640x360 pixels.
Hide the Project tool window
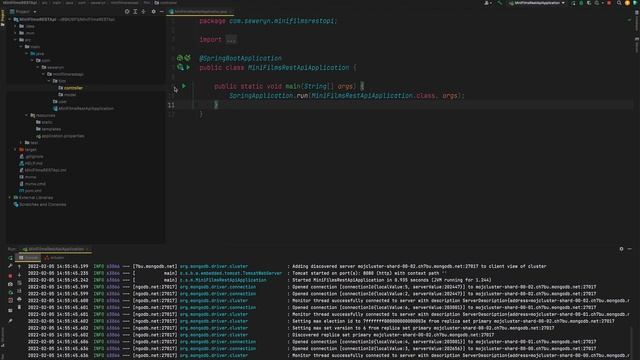tap(162, 12)
